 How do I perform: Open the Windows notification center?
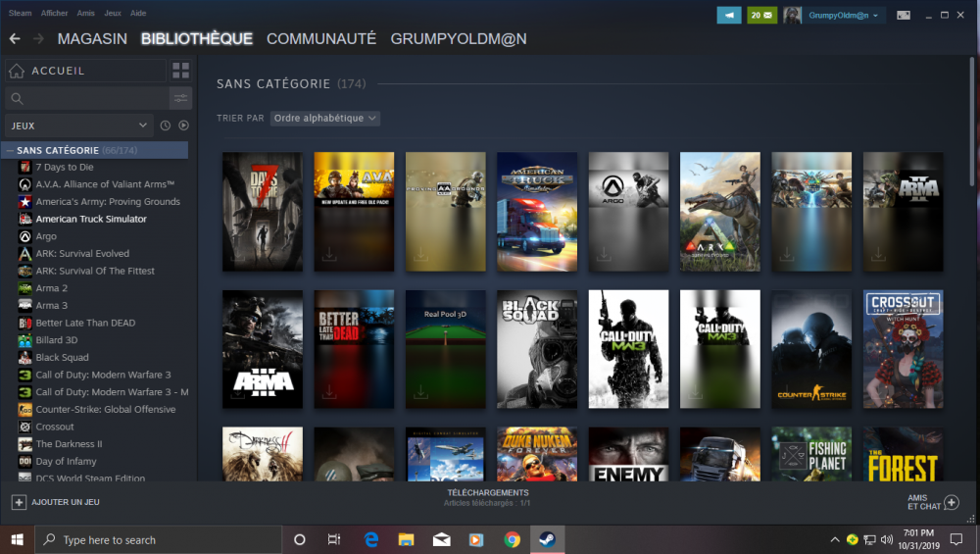pyautogui.click(x=956, y=539)
